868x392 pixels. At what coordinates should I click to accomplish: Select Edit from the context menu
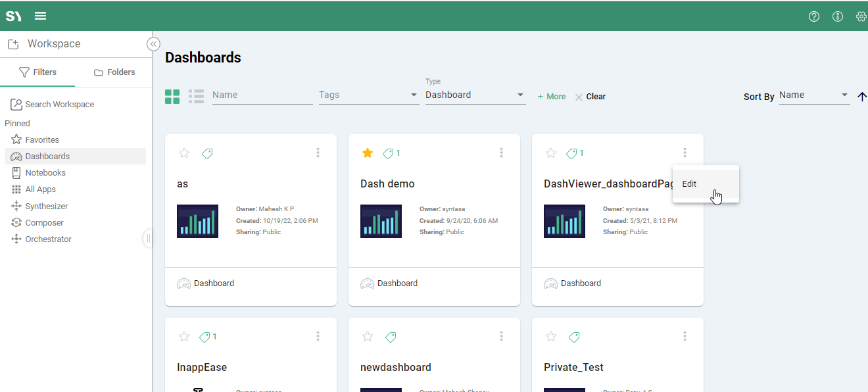(x=689, y=184)
